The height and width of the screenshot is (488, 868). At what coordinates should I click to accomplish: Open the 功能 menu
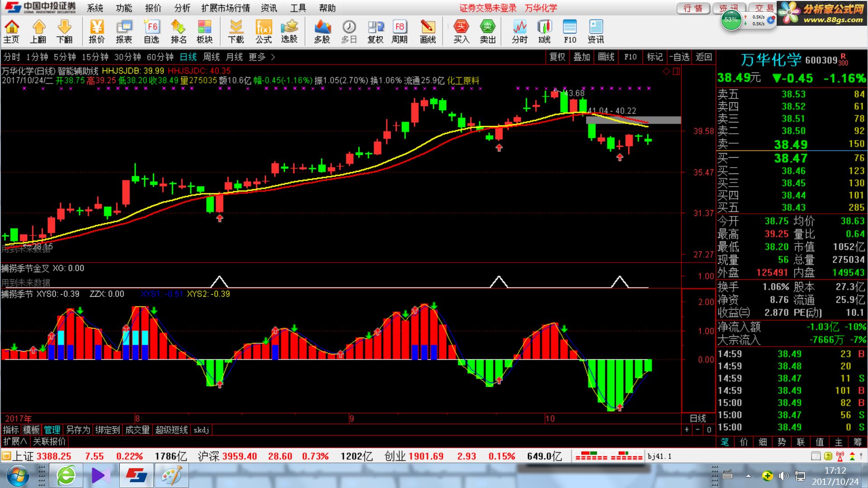[124, 8]
